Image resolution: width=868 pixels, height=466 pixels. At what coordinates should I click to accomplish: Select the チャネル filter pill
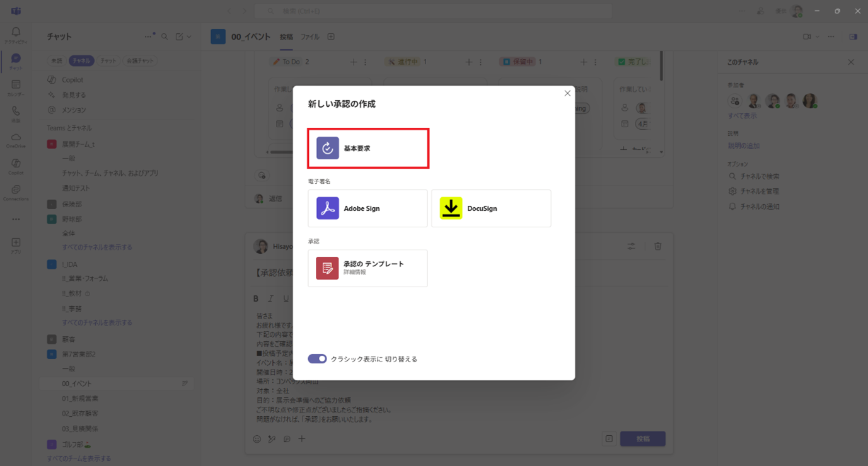[x=81, y=61]
